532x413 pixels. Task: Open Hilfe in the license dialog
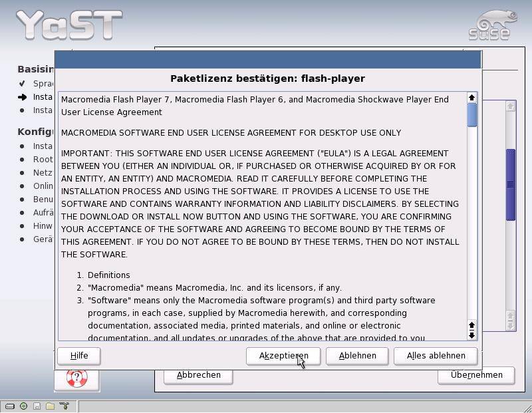79,356
